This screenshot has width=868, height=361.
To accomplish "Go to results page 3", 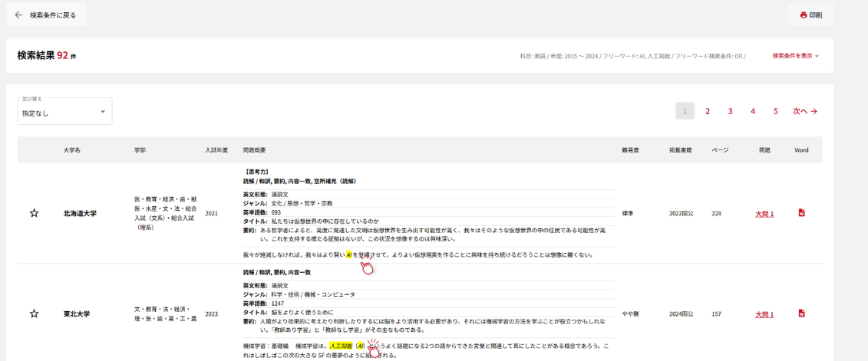I will [x=730, y=111].
